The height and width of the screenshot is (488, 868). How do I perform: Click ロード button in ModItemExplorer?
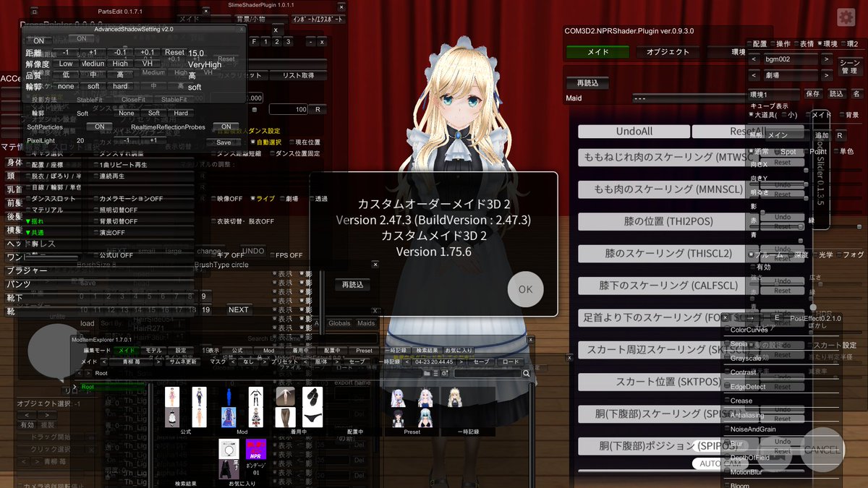click(x=511, y=361)
